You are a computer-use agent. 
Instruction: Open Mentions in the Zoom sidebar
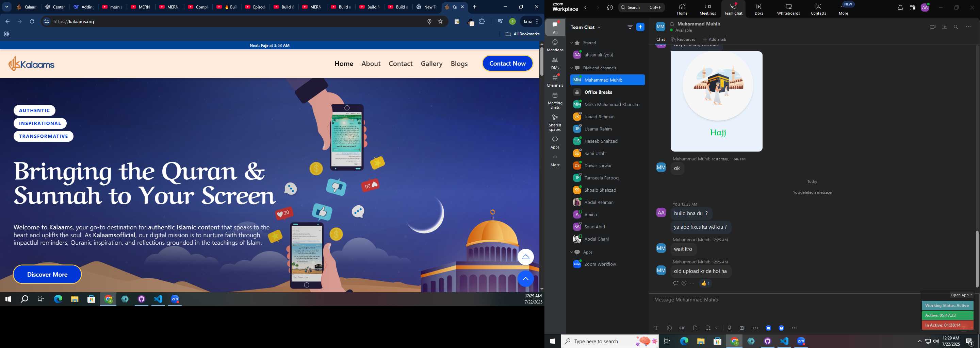(555, 46)
